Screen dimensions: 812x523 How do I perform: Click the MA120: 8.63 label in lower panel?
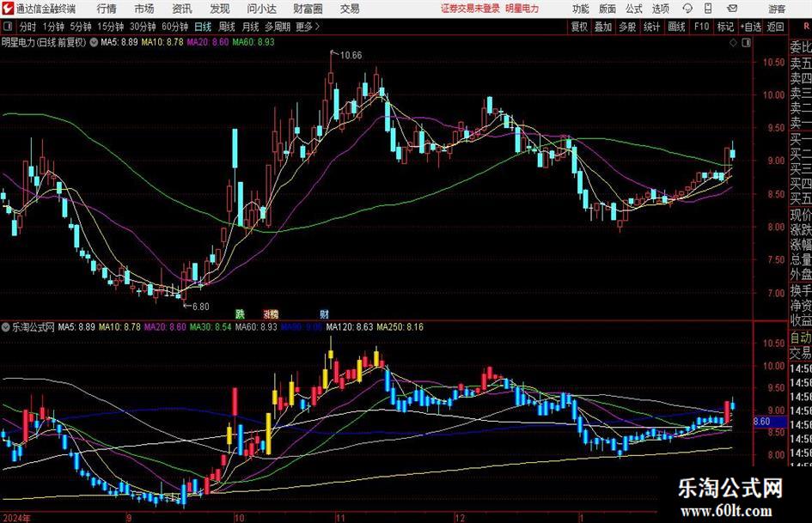(x=350, y=327)
